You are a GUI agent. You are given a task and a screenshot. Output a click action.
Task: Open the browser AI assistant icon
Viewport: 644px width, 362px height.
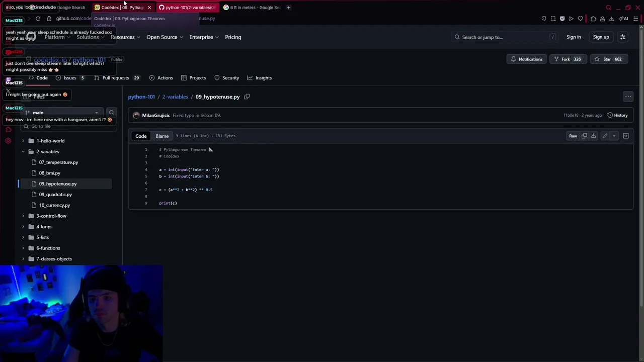[x=624, y=19]
